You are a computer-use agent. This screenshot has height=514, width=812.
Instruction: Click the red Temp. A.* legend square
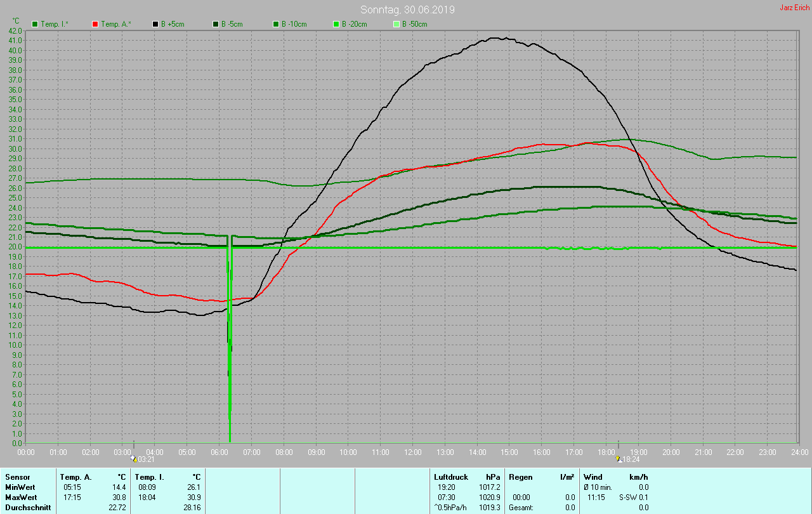[x=95, y=24]
